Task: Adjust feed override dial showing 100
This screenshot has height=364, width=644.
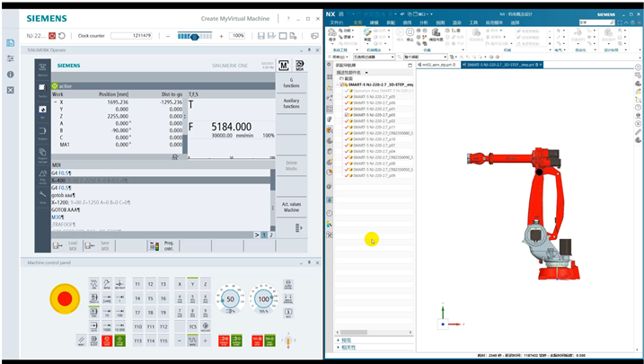Action: [x=264, y=299]
